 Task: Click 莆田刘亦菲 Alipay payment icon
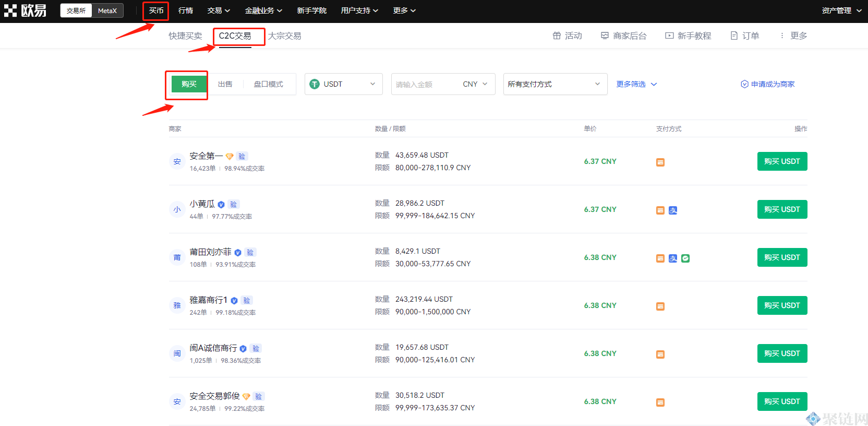click(673, 258)
